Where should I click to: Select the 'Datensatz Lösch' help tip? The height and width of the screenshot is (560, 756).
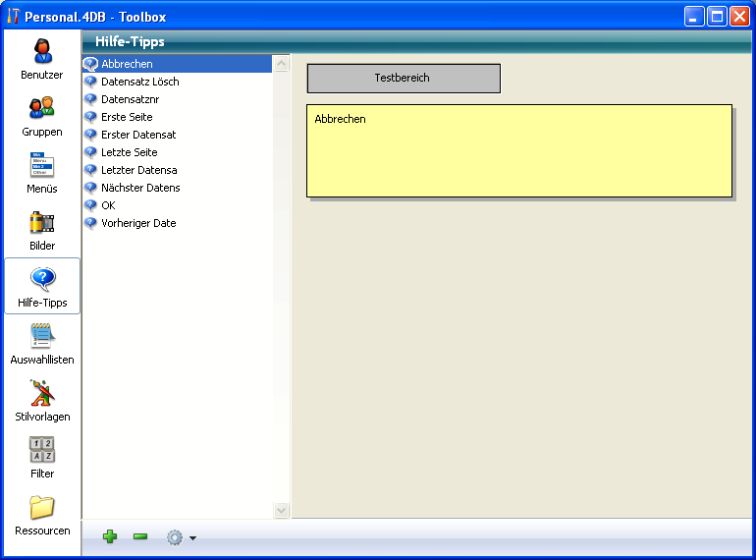click(x=139, y=82)
